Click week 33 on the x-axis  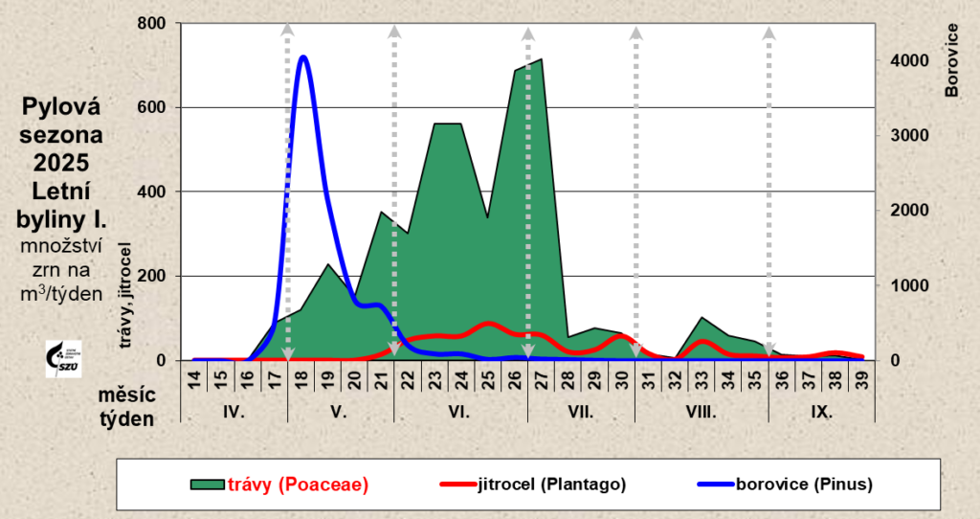tap(702, 380)
